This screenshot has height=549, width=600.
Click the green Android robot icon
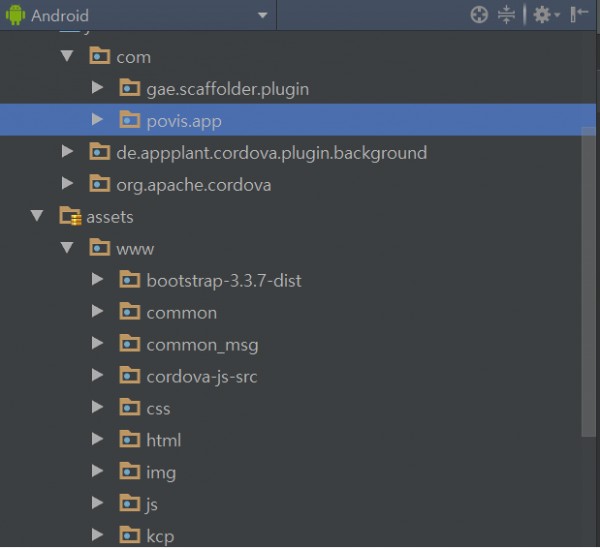tap(15, 15)
